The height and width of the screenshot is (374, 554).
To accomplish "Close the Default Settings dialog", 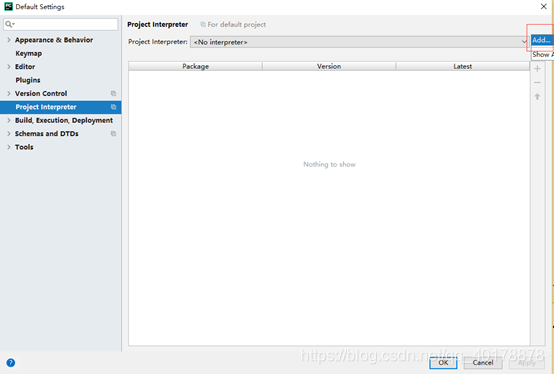I will click(544, 6).
